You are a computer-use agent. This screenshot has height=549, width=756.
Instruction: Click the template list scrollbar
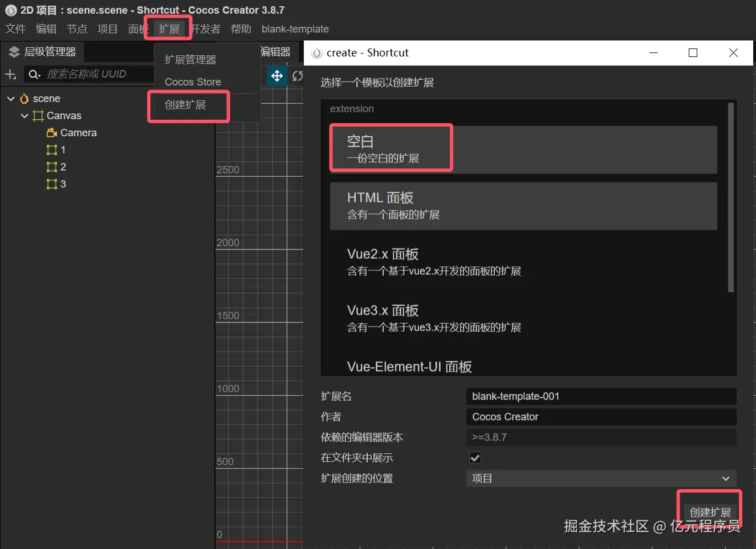pos(731,197)
